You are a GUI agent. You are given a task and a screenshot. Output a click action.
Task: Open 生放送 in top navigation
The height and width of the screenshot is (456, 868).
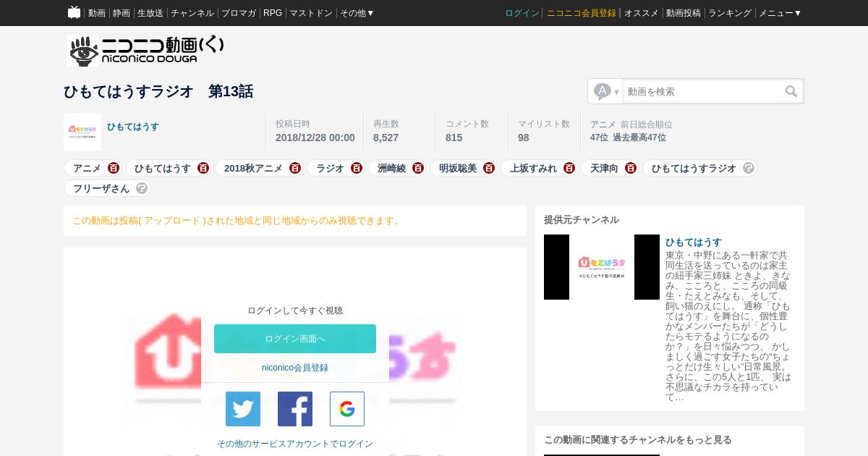pyautogui.click(x=150, y=13)
